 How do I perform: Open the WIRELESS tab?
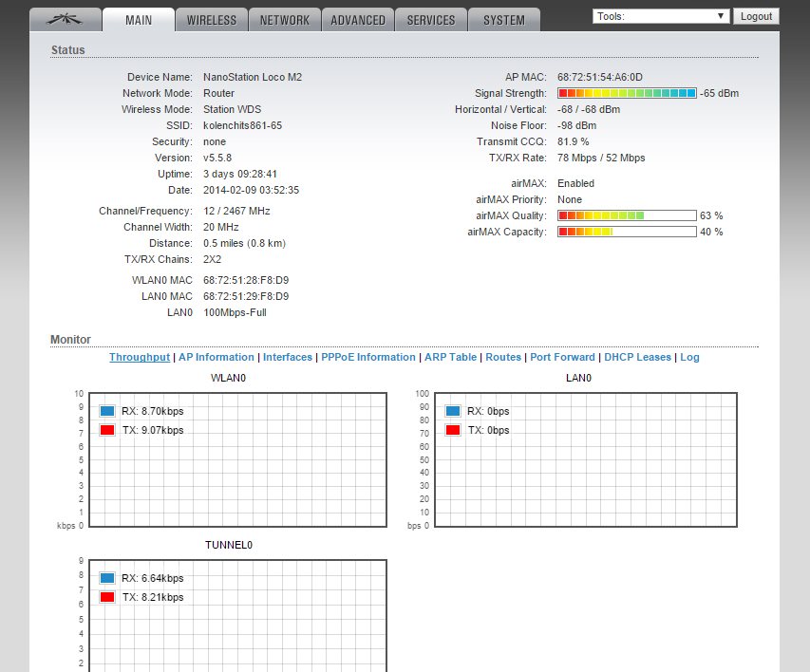pos(212,20)
